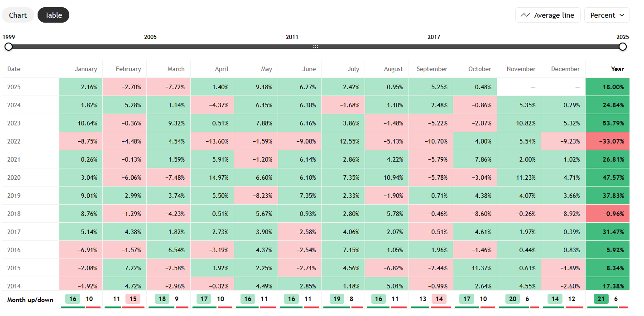Viewport: 644px width, 316px height.
Task: Click the February down count badge 15
Action: (133, 299)
